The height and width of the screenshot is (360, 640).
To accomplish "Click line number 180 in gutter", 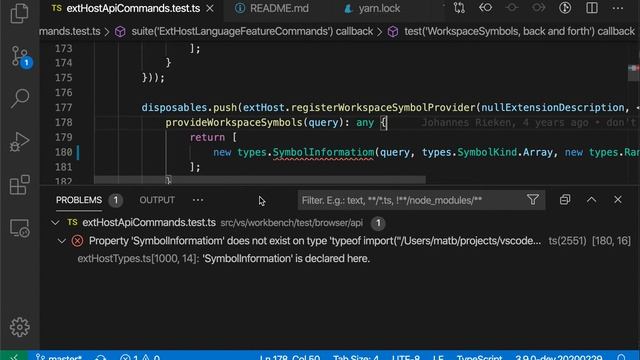I will [64, 152].
